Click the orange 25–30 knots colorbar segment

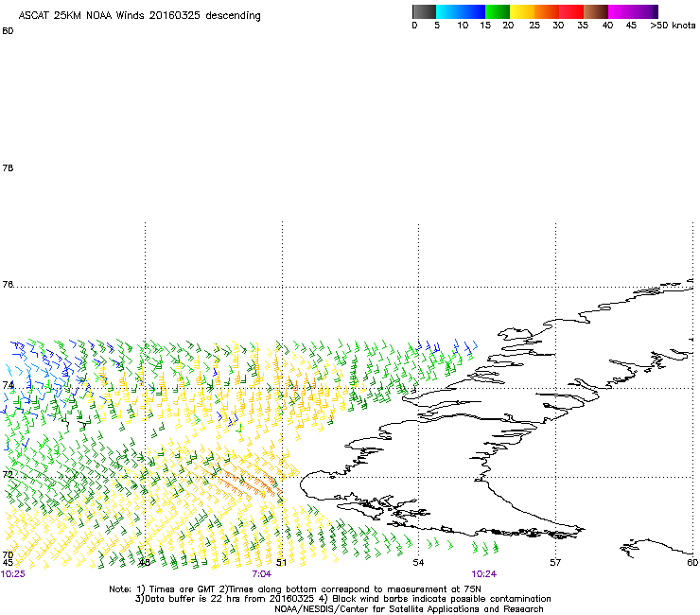[x=547, y=11]
